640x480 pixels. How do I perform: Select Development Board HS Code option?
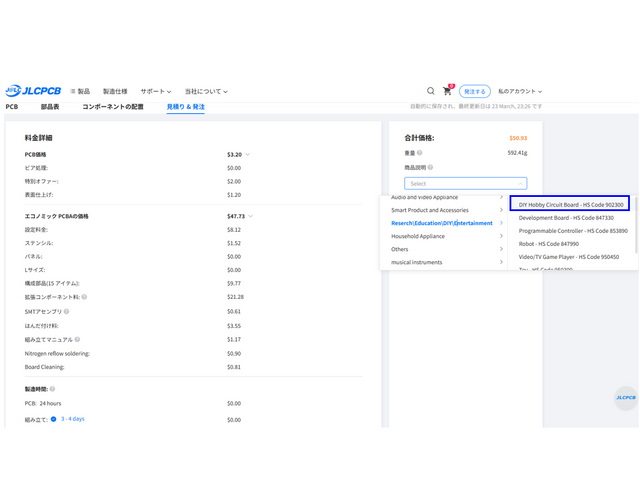pos(566,218)
